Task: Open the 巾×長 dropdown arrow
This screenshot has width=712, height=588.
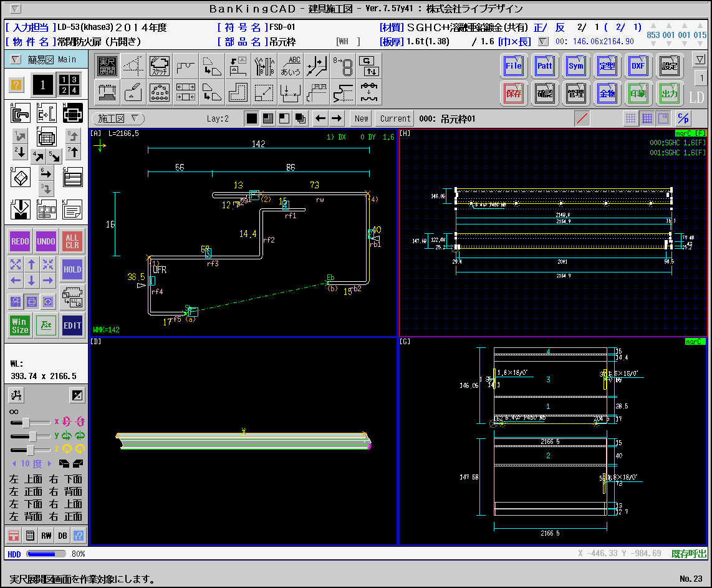Action: pos(542,42)
